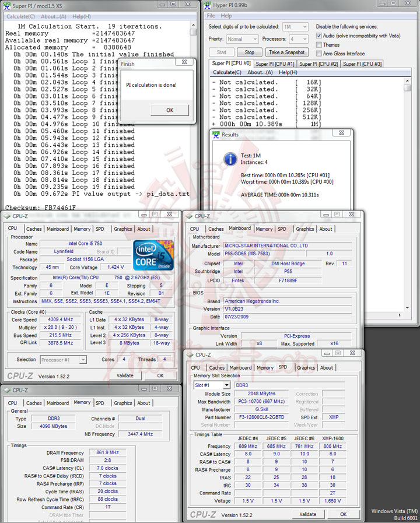Click OK in SPD CPU-Z window

point(343,514)
